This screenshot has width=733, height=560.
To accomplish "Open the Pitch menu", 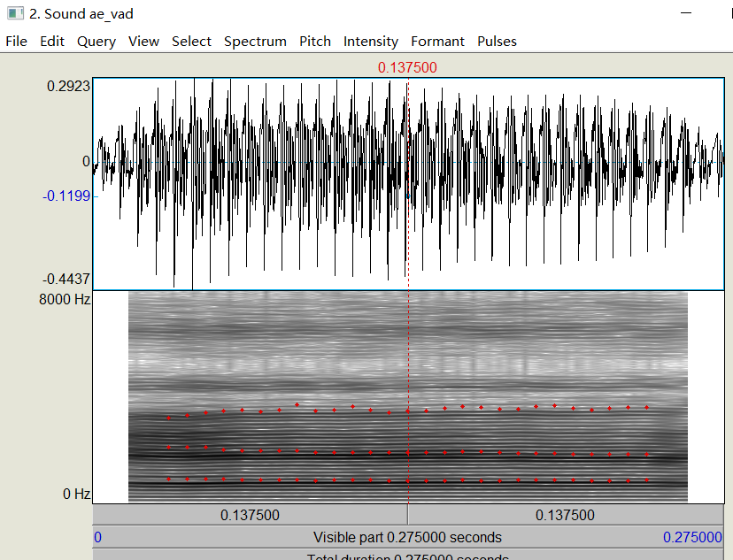I will pyautogui.click(x=315, y=42).
